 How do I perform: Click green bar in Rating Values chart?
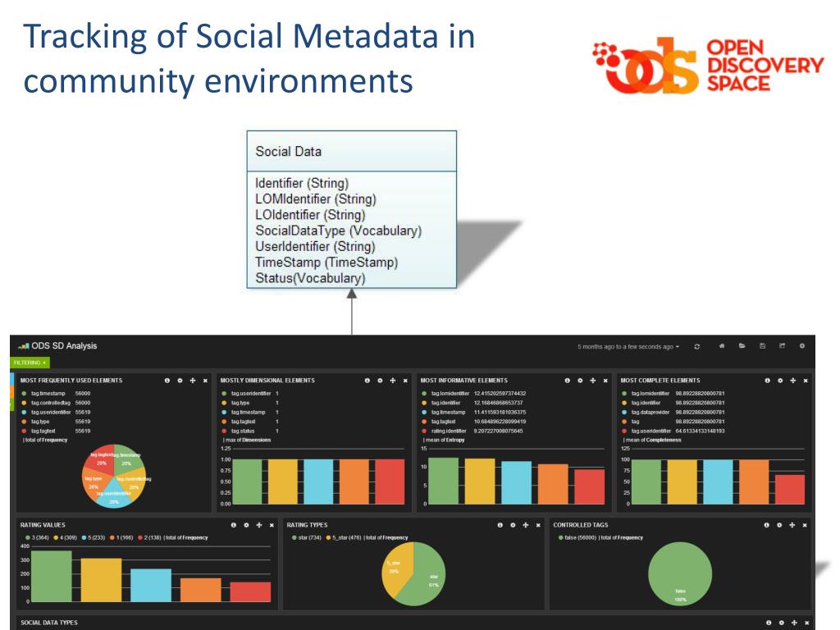52,576
